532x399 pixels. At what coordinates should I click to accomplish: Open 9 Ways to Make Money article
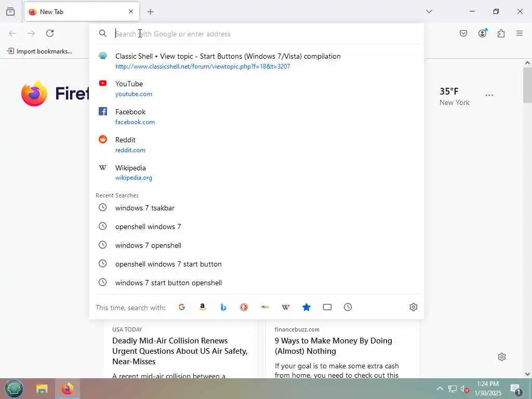(x=333, y=345)
